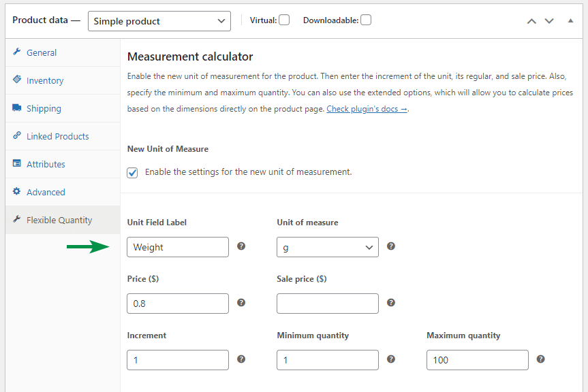Show help tooltip for Sale price ($)
The image size is (588, 392).
point(390,303)
